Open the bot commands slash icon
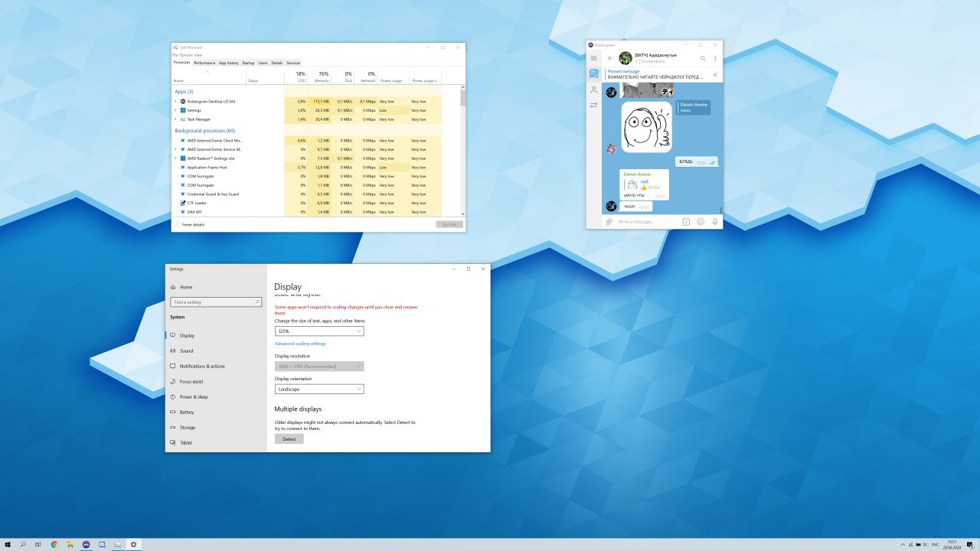This screenshot has width=980, height=551. [686, 221]
